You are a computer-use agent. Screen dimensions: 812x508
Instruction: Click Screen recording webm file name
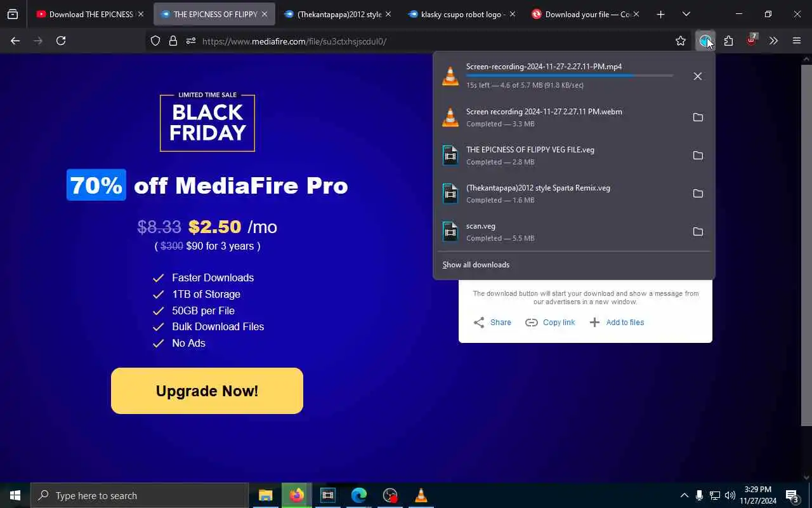pos(544,112)
